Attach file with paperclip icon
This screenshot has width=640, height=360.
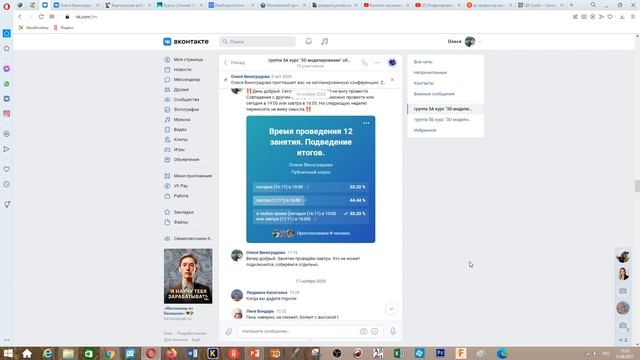coord(229,331)
